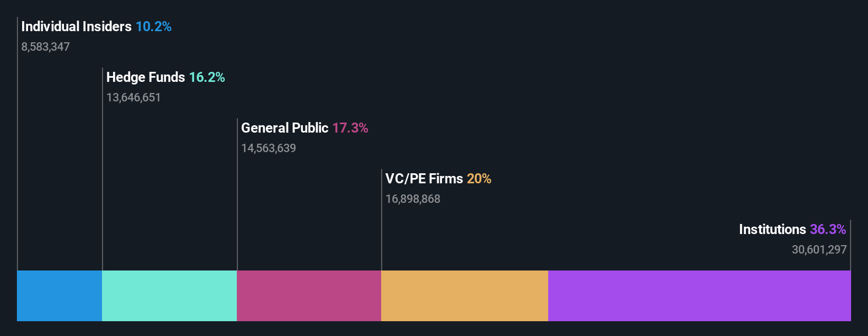Click the blue Individual Insiders bar segment
Viewport: 868px width, 336px height.
[x=59, y=296]
